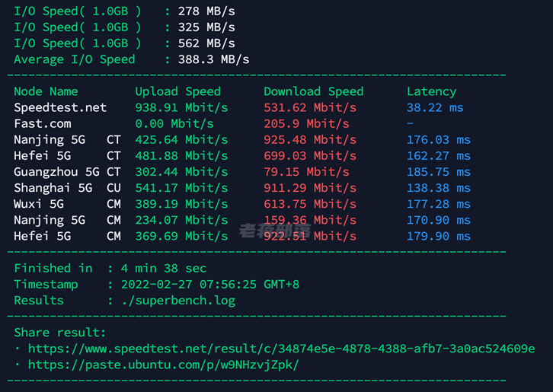Select download value 79.15 Mbit/s
Viewport: 553px width, 392px height.
tap(306, 172)
